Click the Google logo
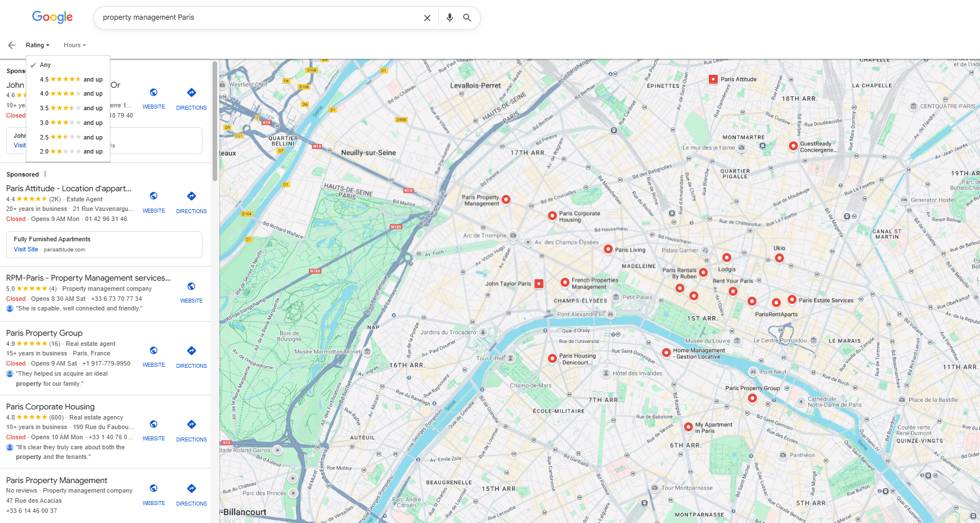 52,17
